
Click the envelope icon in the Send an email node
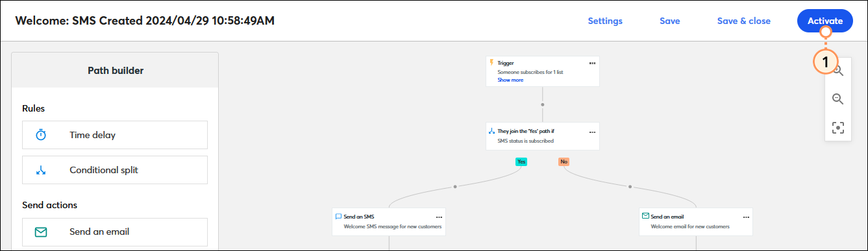[x=645, y=216]
